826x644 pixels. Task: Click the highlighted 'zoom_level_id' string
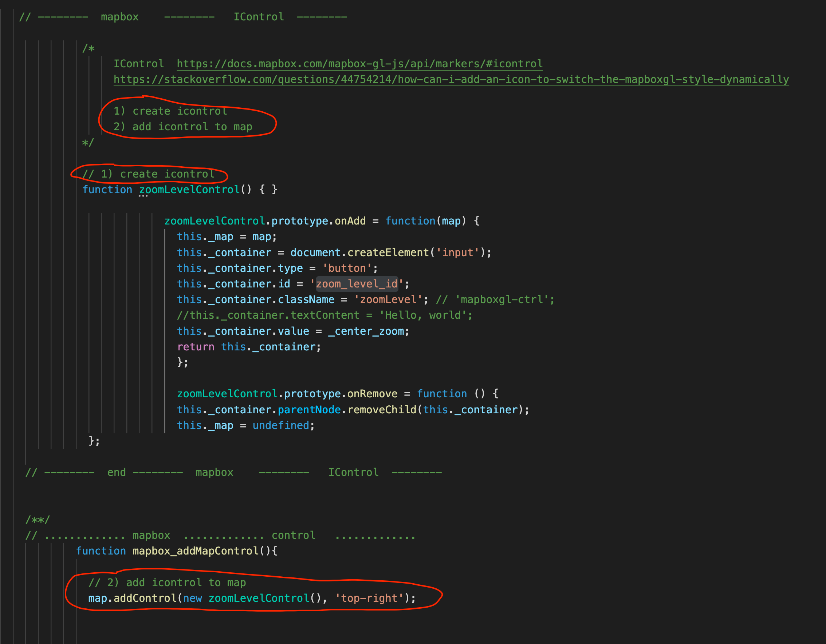tap(357, 284)
